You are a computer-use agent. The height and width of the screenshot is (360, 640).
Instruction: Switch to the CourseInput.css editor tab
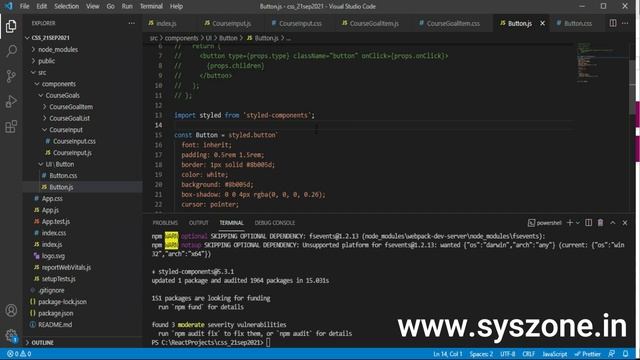[300, 23]
